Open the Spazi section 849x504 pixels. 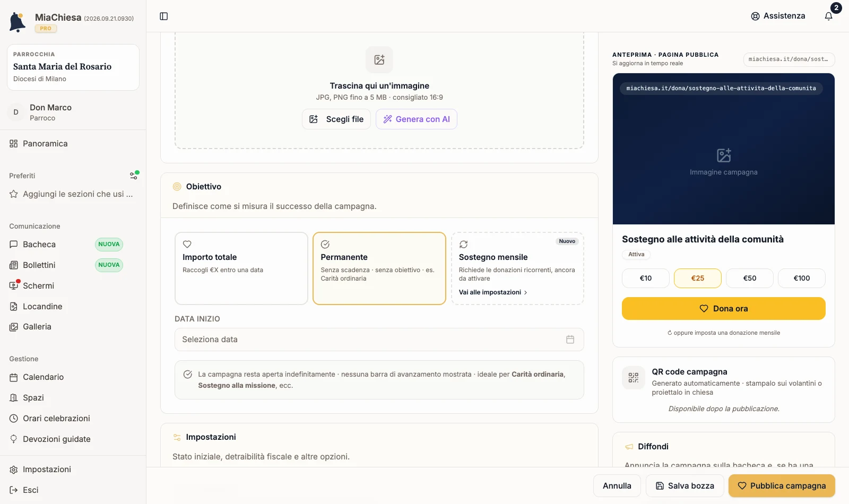point(73,398)
